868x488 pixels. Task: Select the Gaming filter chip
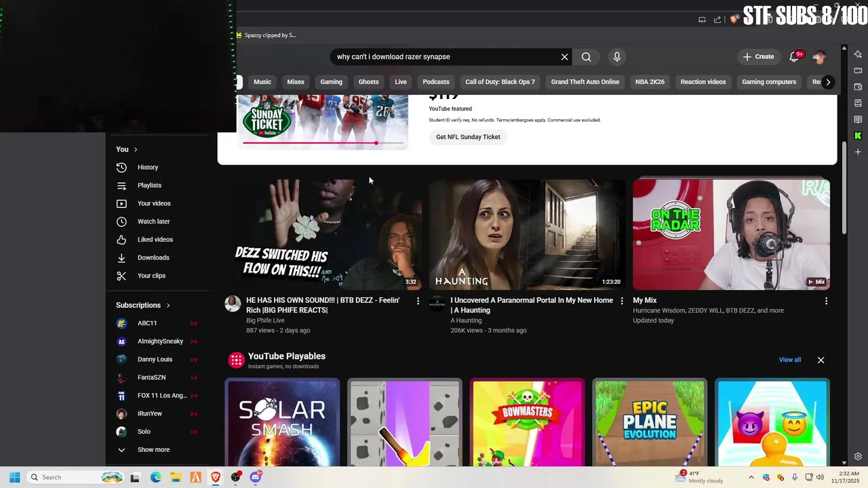point(331,82)
